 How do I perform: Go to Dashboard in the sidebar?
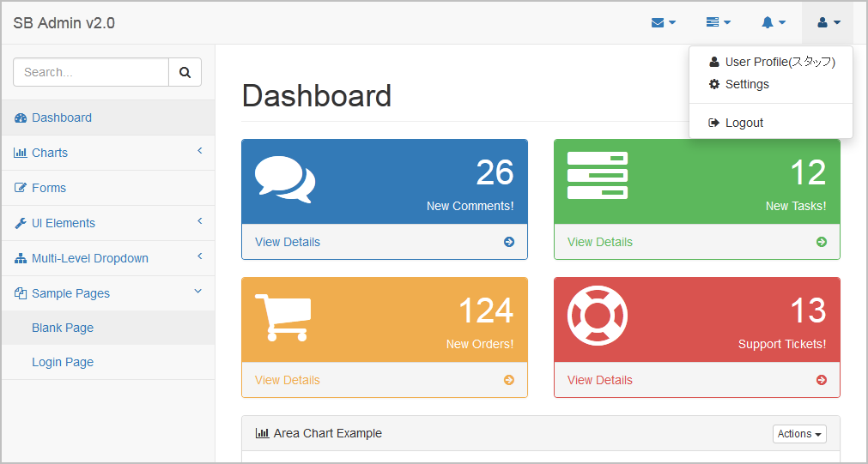(x=108, y=118)
